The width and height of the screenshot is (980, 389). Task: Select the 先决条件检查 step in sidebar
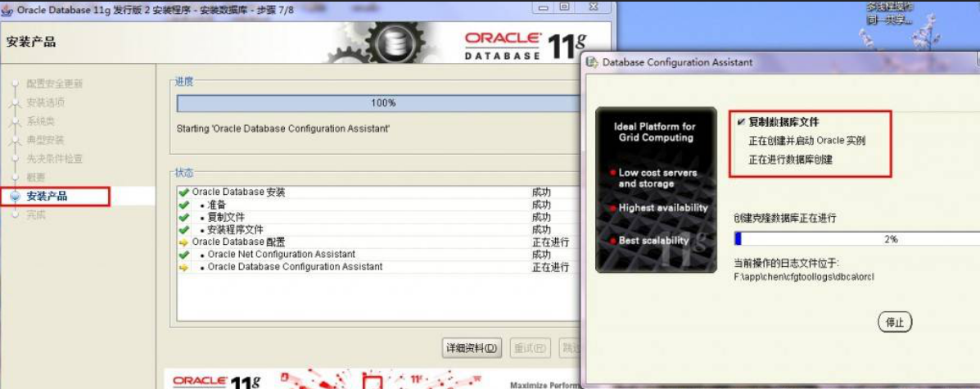pyautogui.click(x=54, y=159)
